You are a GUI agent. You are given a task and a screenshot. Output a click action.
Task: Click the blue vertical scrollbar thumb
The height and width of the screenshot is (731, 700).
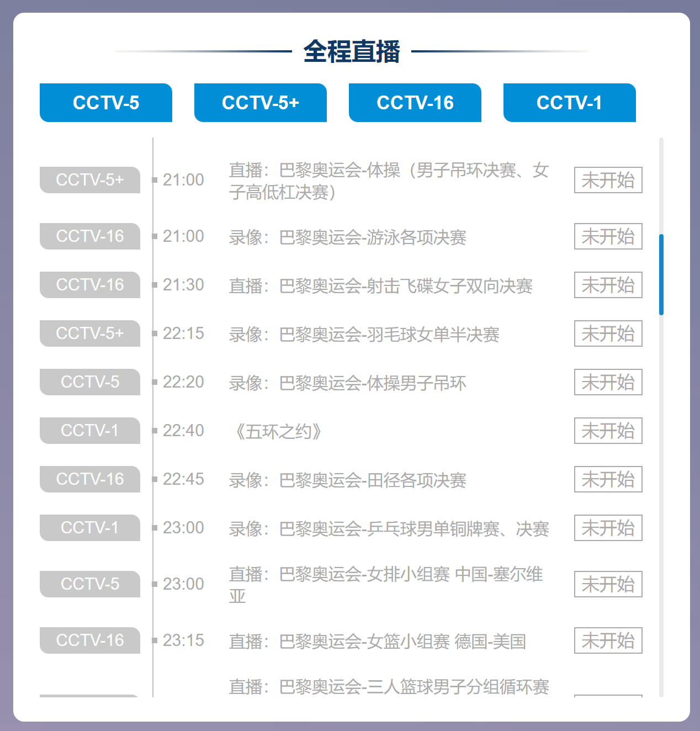[x=661, y=274]
